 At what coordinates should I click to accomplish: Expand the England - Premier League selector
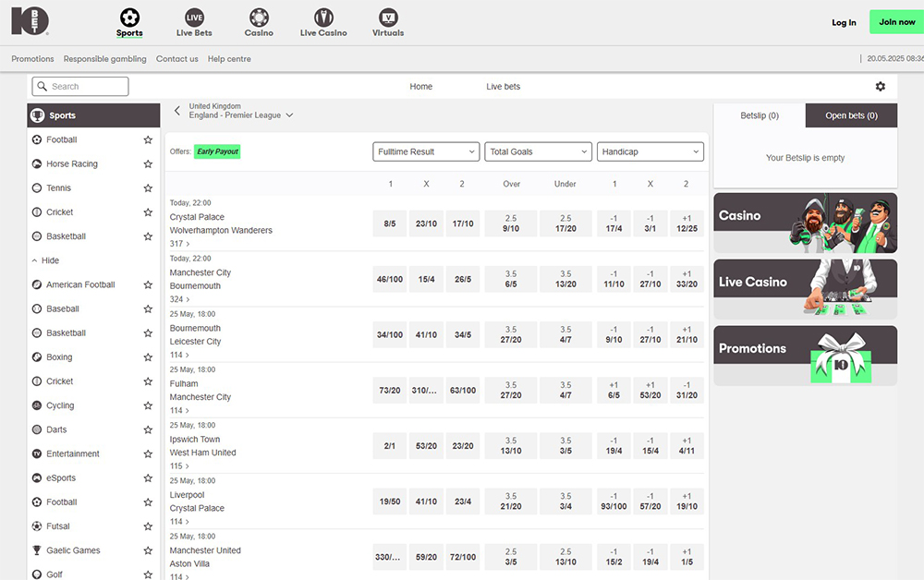point(241,115)
